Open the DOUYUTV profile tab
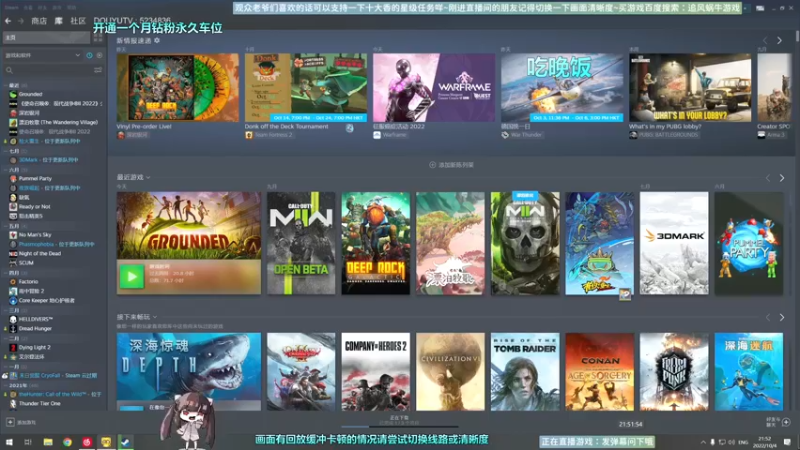 click(132, 20)
